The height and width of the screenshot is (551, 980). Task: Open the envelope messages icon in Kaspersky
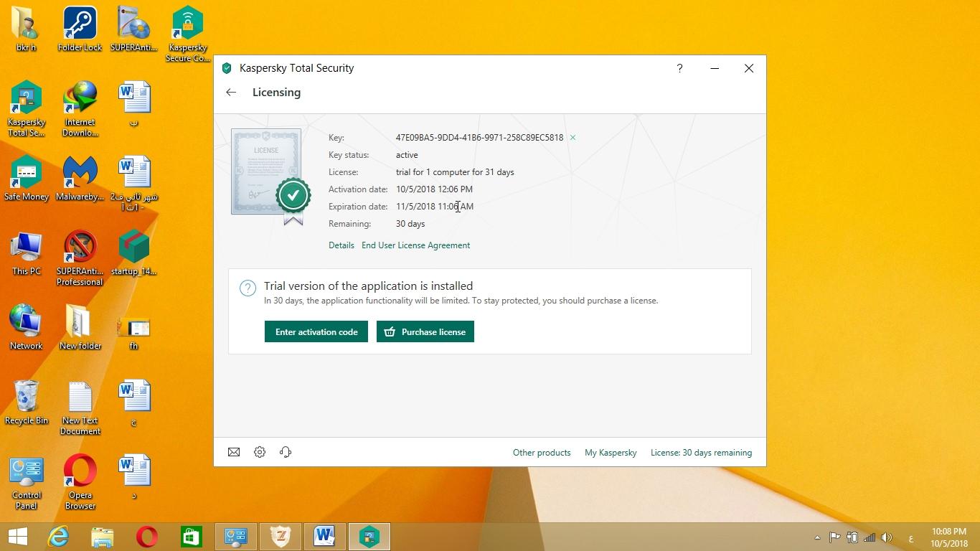234,452
